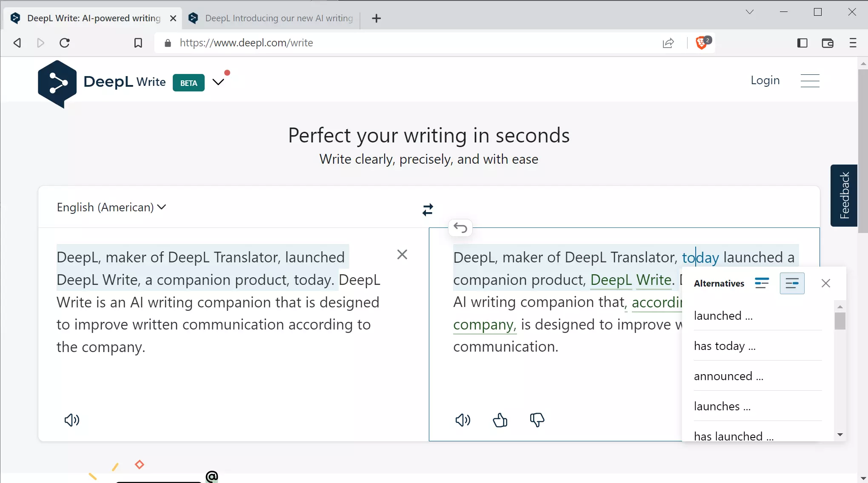Screen dimensions: 868x483
Task: Select compact alternatives view icon
Action: point(762,284)
